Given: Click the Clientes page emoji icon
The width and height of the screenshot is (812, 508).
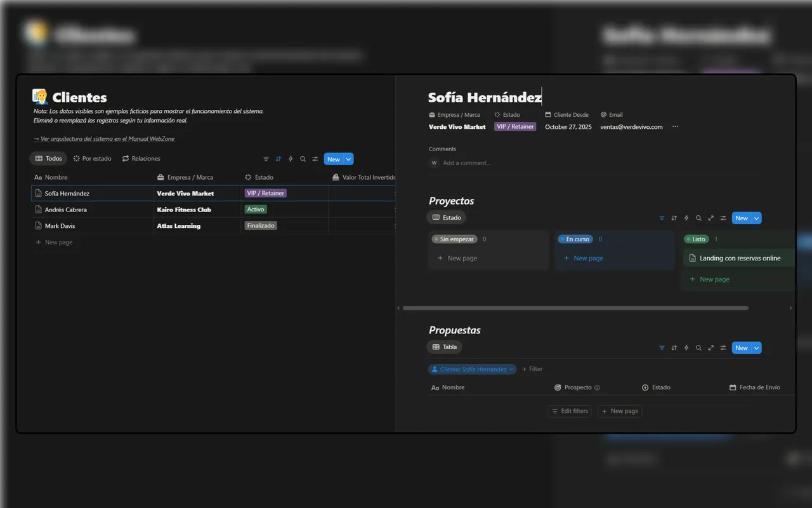Looking at the screenshot, I should (x=40, y=97).
